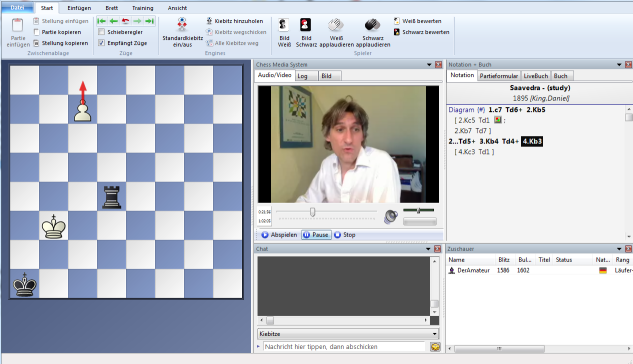Click Schwarz bewerten icon
Screen dimensions: 633x364
click(397, 32)
